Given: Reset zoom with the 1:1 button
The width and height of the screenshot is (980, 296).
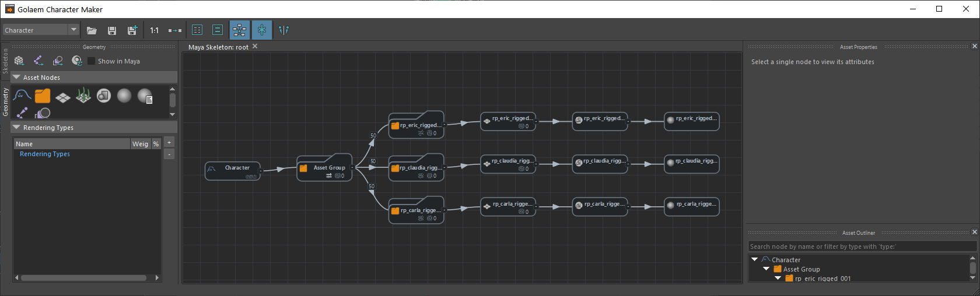Looking at the screenshot, I should pyautogui.click(x=155, y=30).
